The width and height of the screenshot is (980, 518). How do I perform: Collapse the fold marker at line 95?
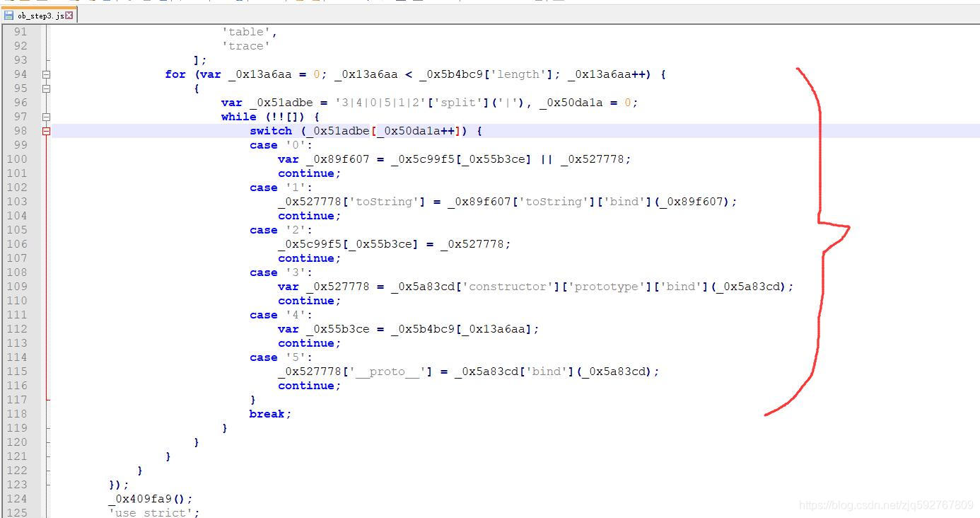tap(45, 88)
